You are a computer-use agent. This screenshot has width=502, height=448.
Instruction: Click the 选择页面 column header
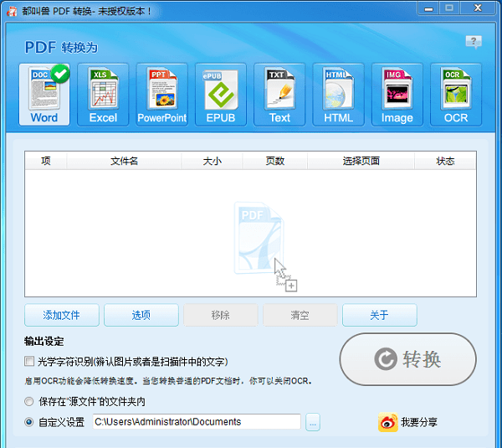(x=361, y=161)
